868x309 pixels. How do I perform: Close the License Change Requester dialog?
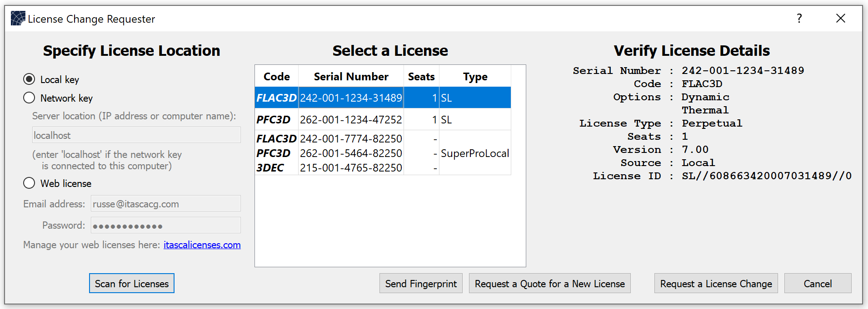[840, 19]
